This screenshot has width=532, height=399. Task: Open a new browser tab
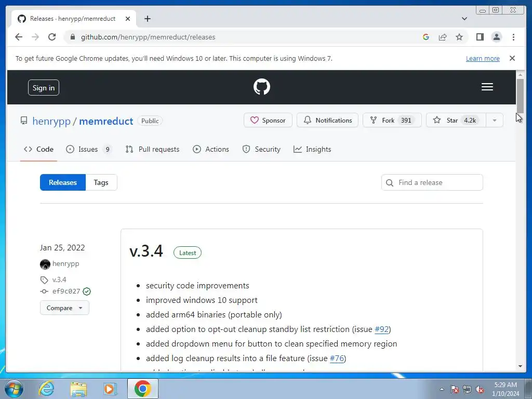coord(147,19)
